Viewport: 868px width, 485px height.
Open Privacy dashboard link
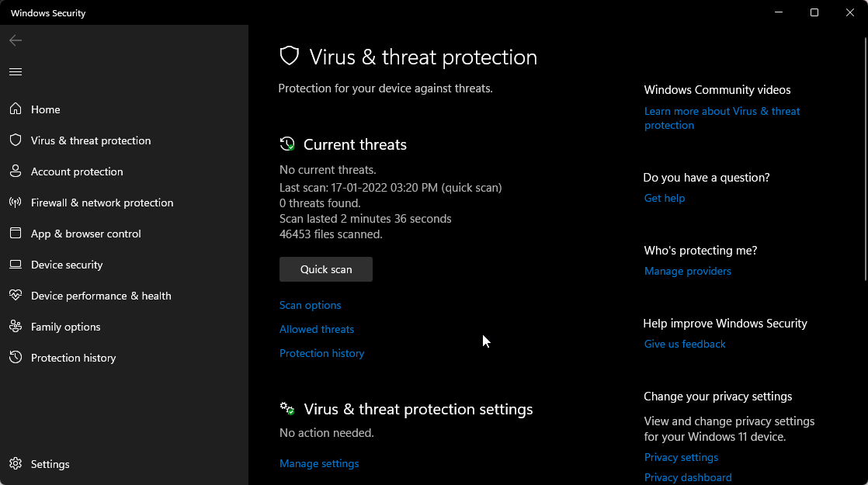(688, 476)
